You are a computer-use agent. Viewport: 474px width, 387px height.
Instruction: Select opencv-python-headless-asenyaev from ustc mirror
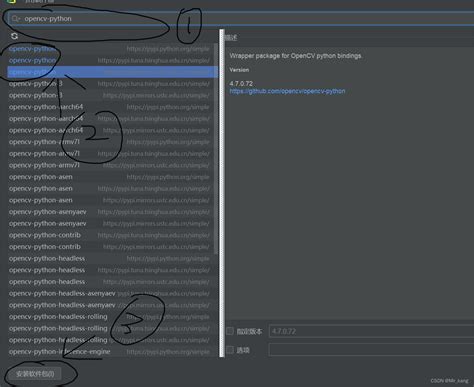tap(112, 305)
